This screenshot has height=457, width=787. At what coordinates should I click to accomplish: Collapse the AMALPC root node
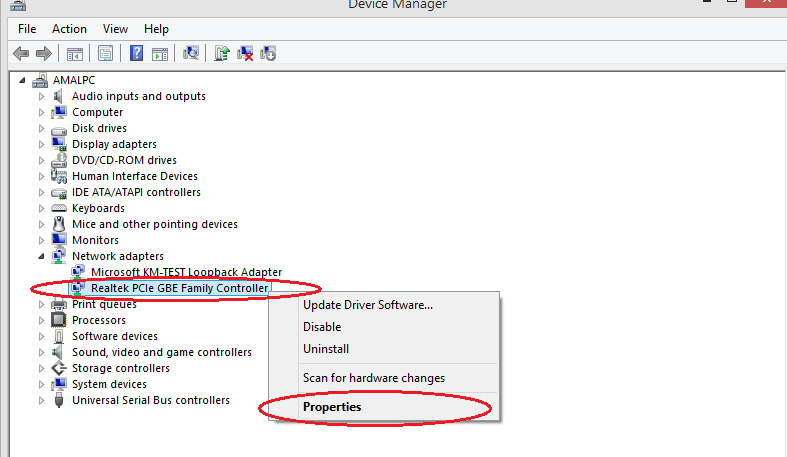(x=22, y=80)
